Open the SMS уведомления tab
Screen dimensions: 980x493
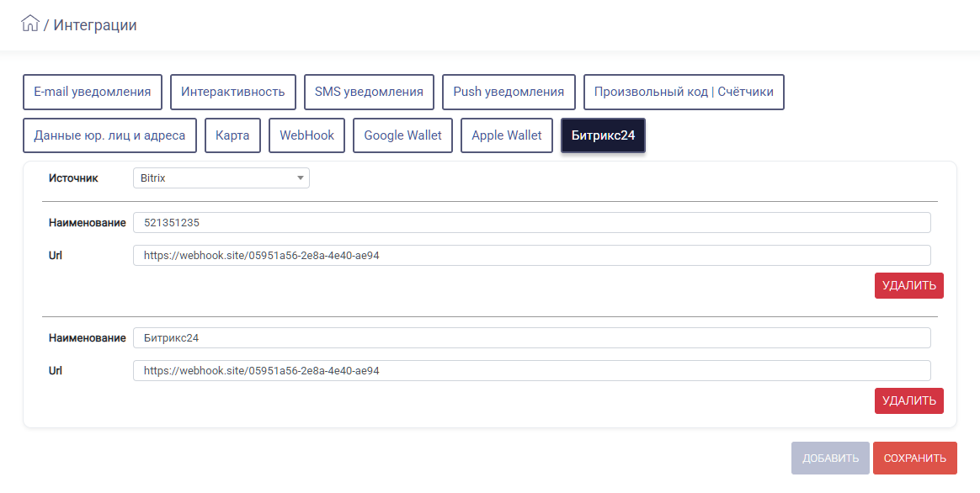point(369,92)
